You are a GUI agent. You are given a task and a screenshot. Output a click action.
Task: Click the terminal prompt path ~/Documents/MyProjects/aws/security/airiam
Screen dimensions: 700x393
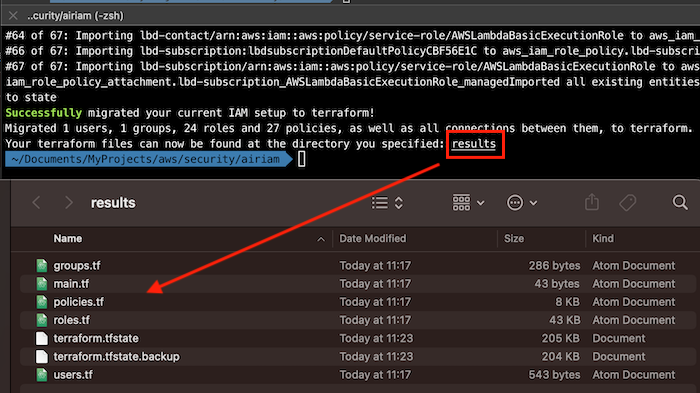click(x=146, y=159)
